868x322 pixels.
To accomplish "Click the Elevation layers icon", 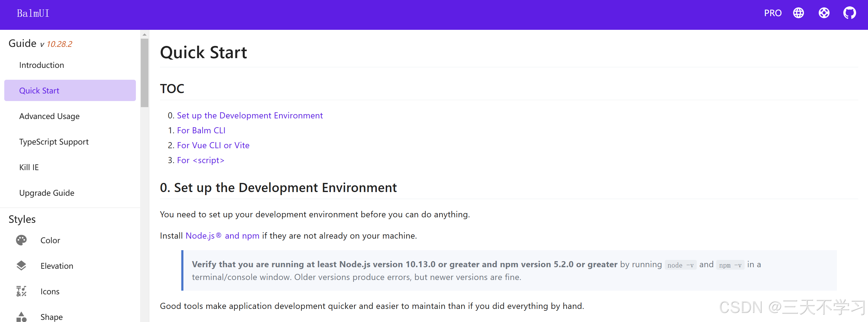I will pyautogui.click(x=21, y=266).
